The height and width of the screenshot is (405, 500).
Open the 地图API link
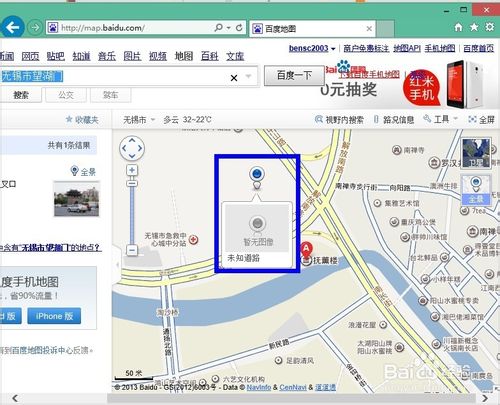click(x=407, y=48)
